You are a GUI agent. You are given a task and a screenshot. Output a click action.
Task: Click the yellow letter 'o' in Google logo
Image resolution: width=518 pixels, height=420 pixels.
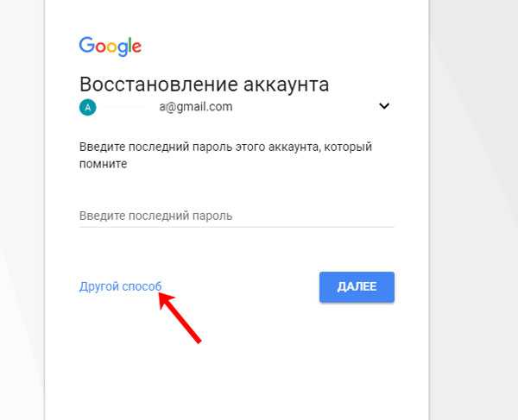tap(111, 47)
